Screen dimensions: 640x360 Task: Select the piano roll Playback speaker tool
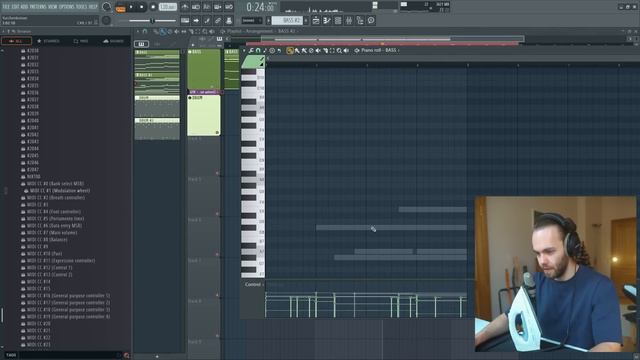pos(346,51)
